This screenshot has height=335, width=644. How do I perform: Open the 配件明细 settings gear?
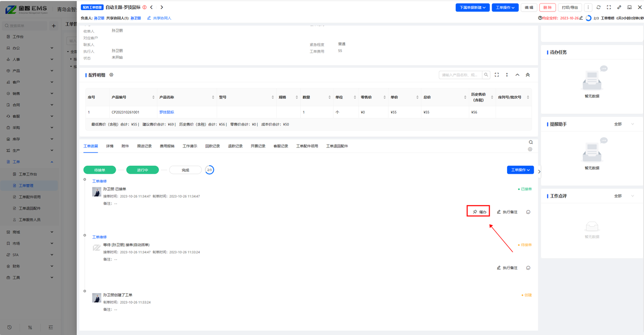[111, 75]
